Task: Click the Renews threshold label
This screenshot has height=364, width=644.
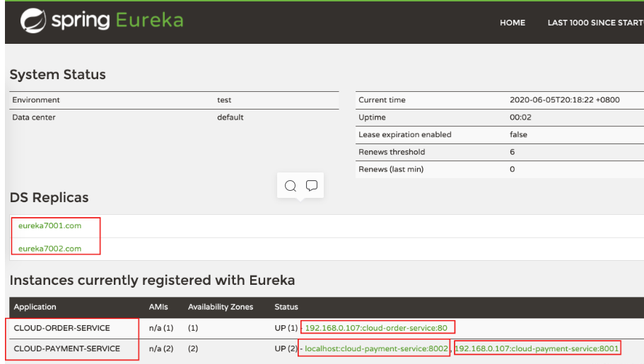Action: click(392, 151)
